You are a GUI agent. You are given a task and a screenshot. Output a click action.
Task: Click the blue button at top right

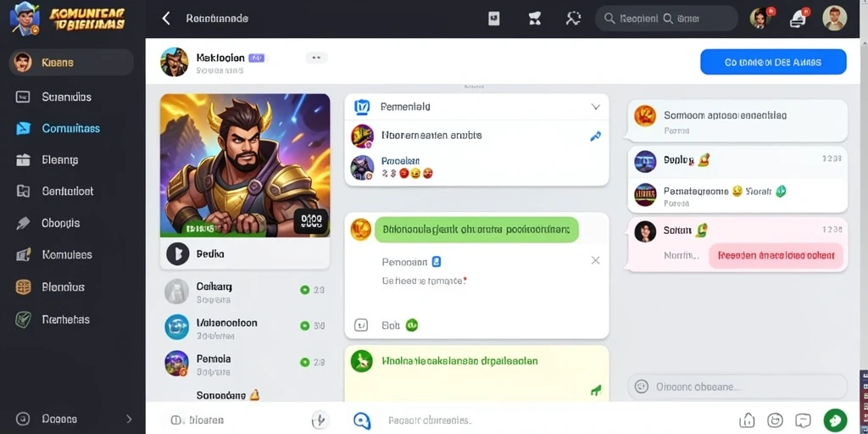tap(773, 62)
